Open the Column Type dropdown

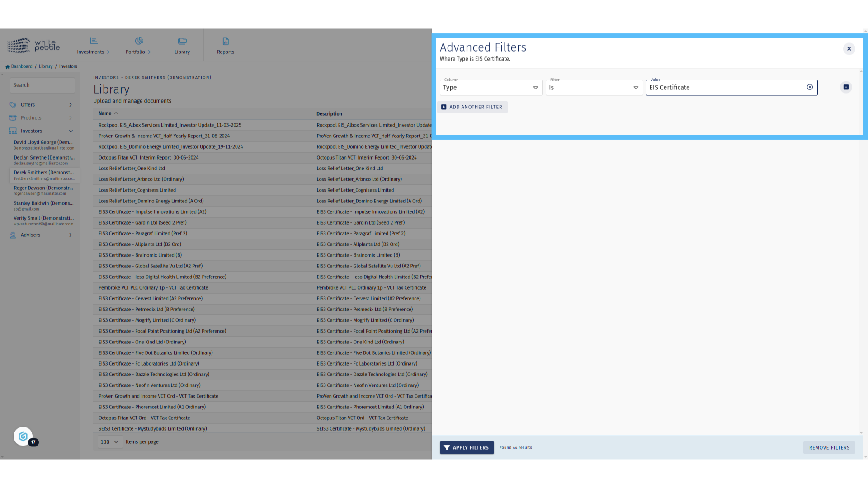[x=491, y=88]
